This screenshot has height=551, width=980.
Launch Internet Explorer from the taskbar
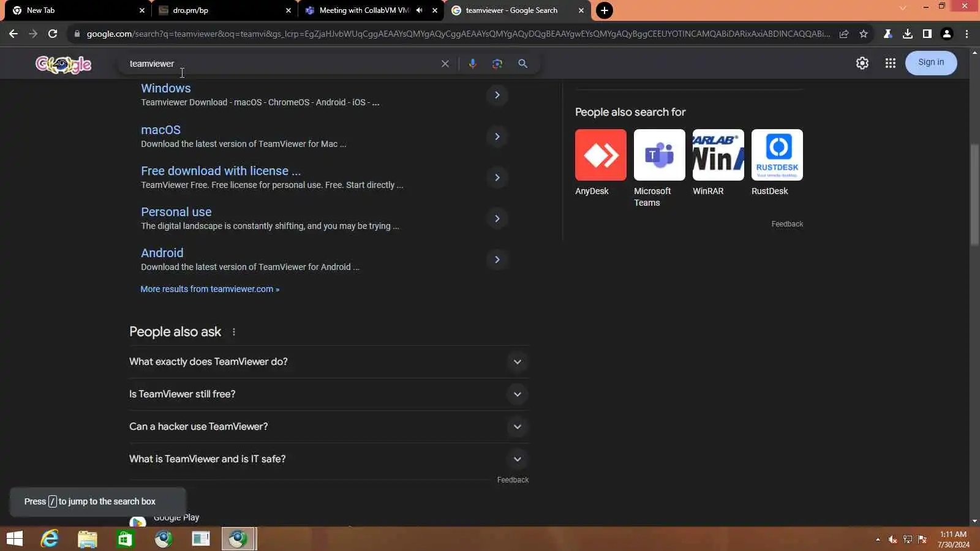tap(50, 539)
